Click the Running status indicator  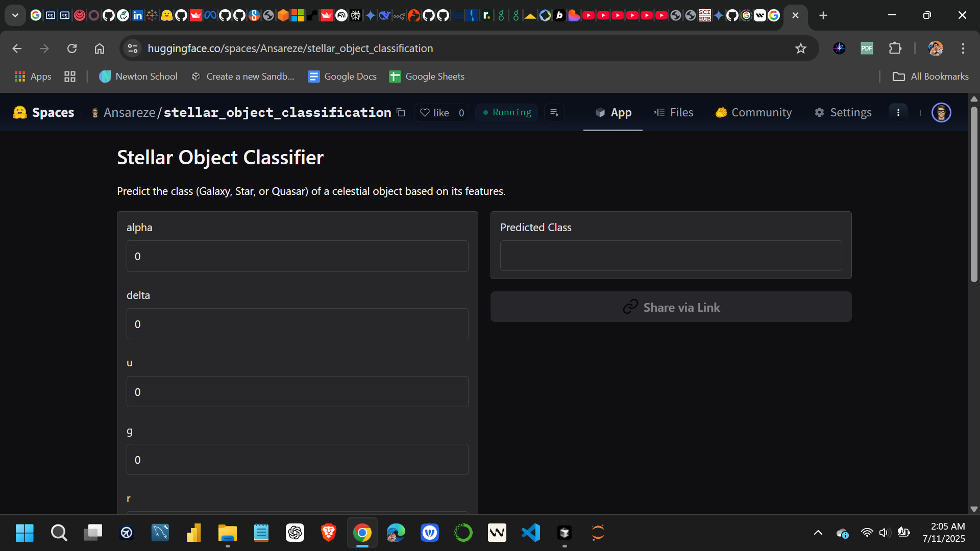[506, 112]
